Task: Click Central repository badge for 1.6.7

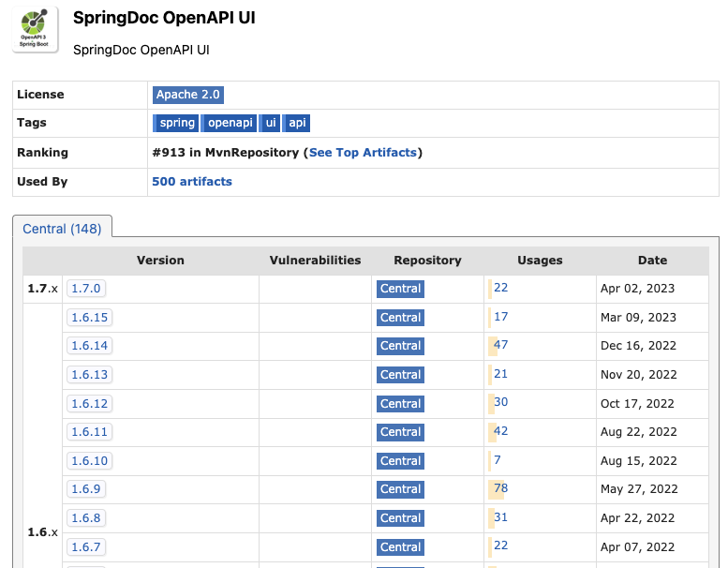Action: point(400,547)
